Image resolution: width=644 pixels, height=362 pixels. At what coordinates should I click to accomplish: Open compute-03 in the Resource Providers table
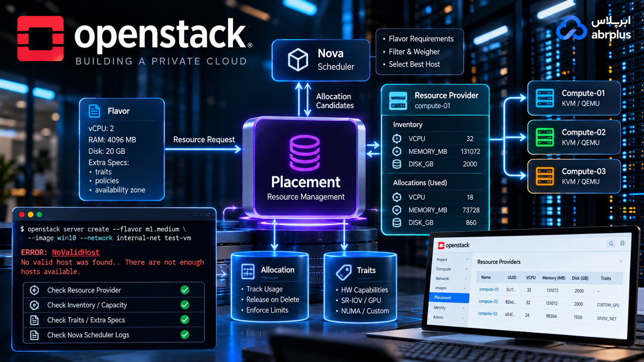pyautogui.click(x=487, y=314)
